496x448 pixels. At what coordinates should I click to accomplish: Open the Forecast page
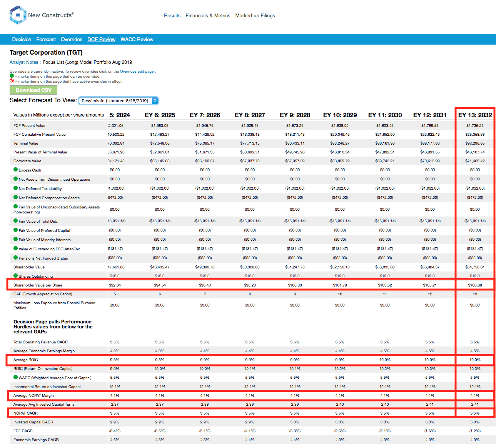pyautogui.click(x=46, y=40)
